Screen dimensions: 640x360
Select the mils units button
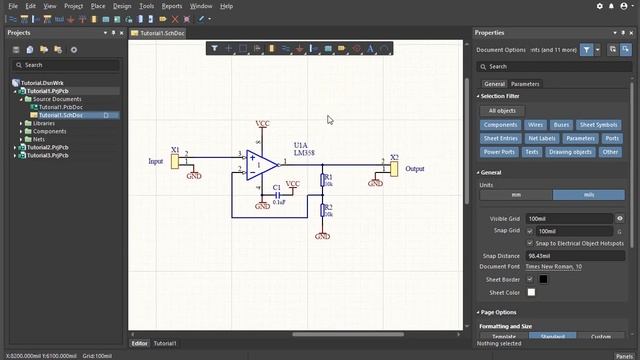(x=589, y=195)
